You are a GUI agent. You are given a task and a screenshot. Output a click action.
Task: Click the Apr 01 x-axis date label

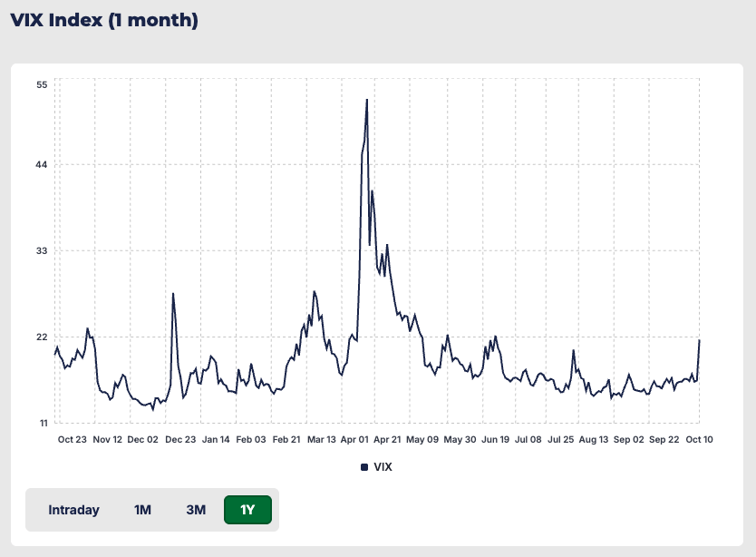pyautogui.click(x=356, y=439)
